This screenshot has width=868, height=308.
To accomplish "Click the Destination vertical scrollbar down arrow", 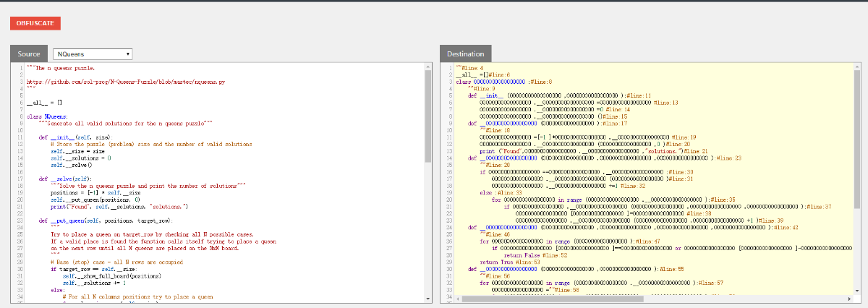I will tap(858, 291).
